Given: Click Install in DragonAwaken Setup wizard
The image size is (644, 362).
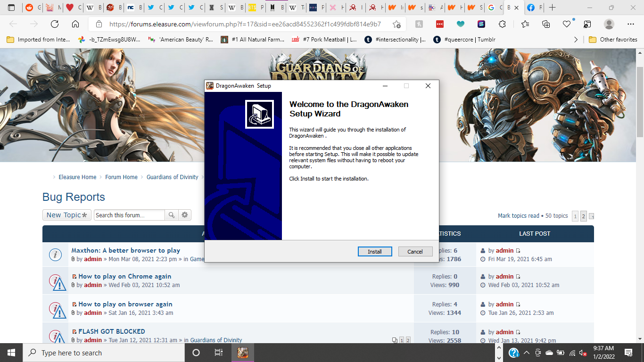Looking at the screenshot, I should pyautogui.click(x=375, y=252).
